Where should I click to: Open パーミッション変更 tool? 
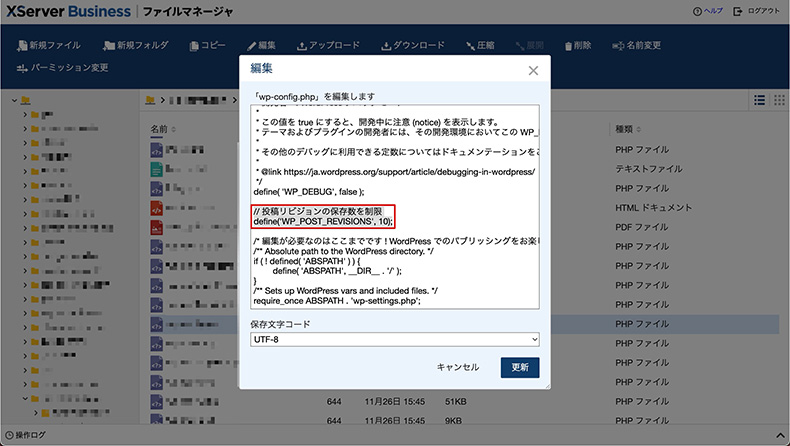62,68
